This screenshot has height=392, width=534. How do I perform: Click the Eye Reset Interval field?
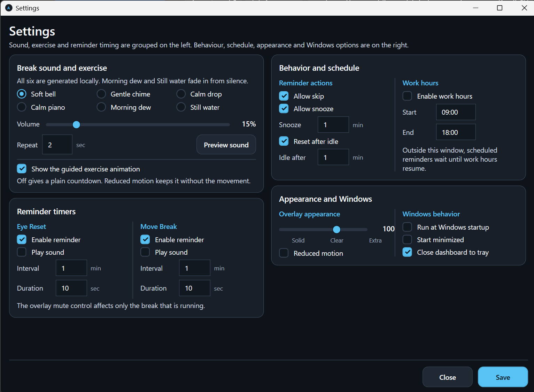point(71,268)
